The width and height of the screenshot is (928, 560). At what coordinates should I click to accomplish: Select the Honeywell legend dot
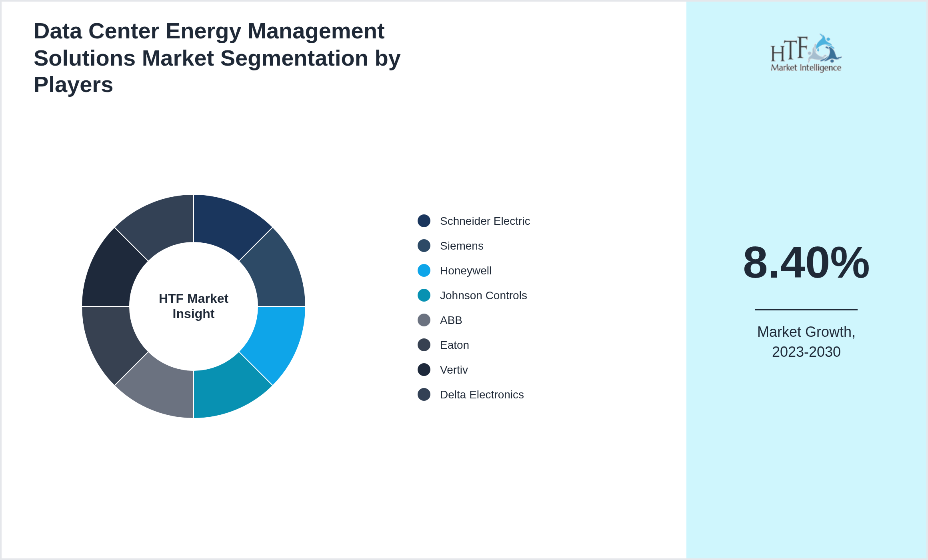click(x=423, y=270)
